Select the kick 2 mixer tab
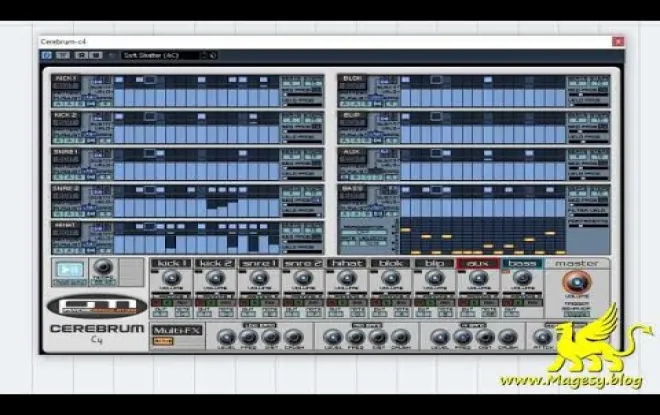 pyautogui.click(x=215, y=263)
